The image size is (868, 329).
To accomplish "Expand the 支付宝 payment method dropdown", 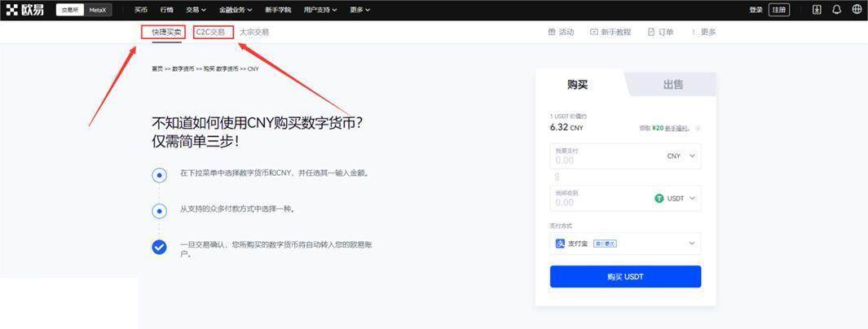I will (692, 243).
